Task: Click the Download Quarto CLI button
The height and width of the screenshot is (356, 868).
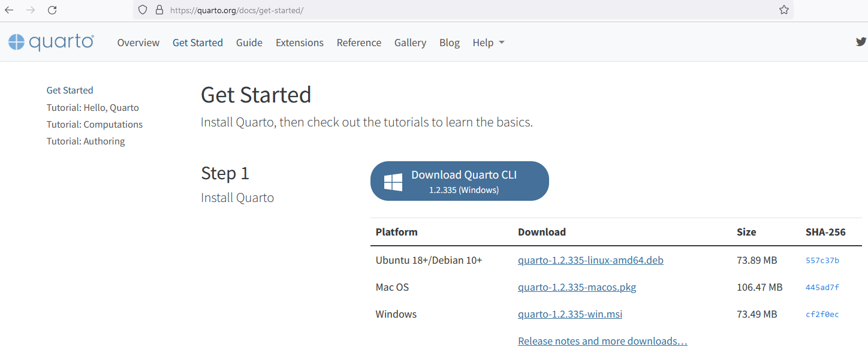Action: [460, 181]
